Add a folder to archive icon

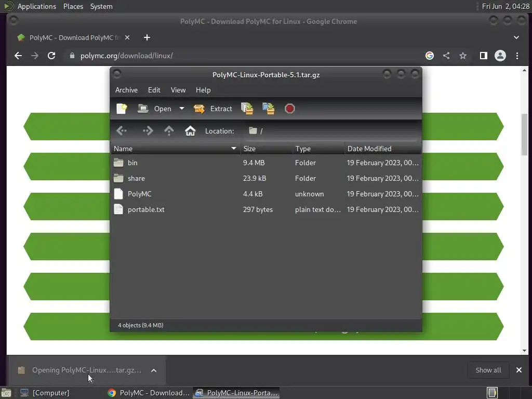coord(269,109)
